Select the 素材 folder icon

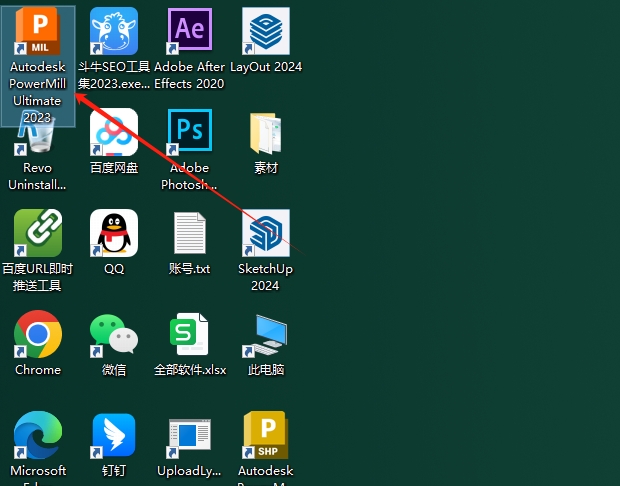click(x=266, y=133)
